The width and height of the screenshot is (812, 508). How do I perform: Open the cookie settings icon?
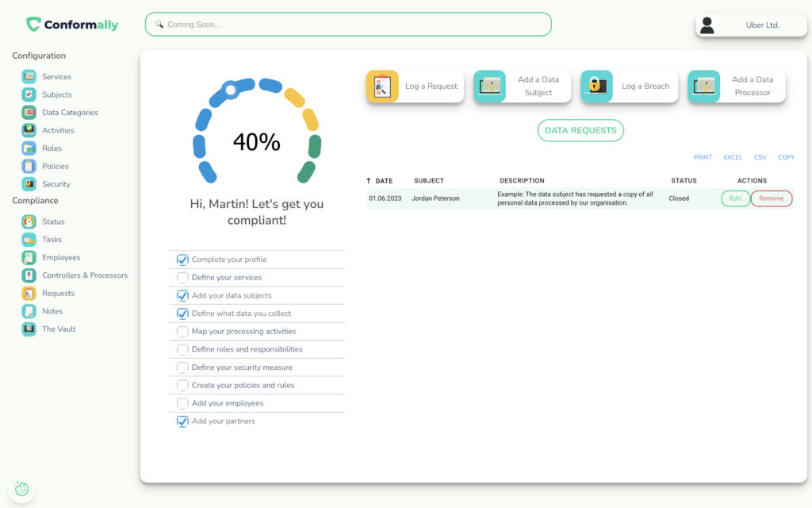[x=21, y=489]
